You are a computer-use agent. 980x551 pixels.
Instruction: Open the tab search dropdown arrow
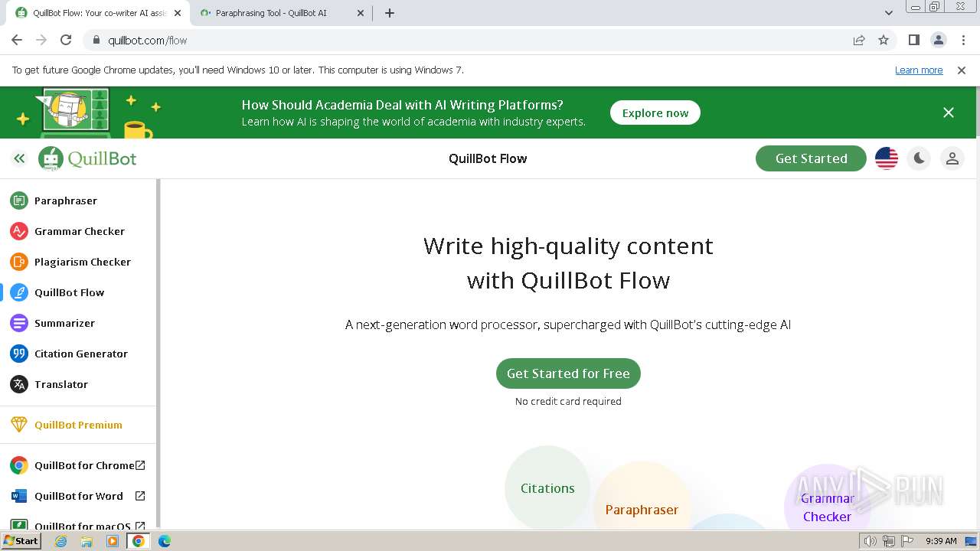pyautogui.click(x=889, y=13)
